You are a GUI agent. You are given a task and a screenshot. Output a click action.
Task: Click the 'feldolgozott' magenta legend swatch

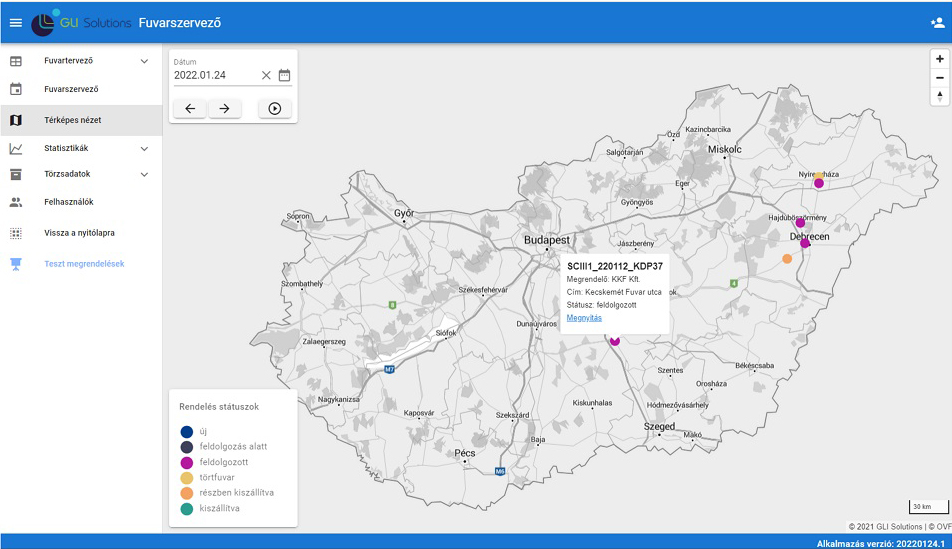click(186, 463)
